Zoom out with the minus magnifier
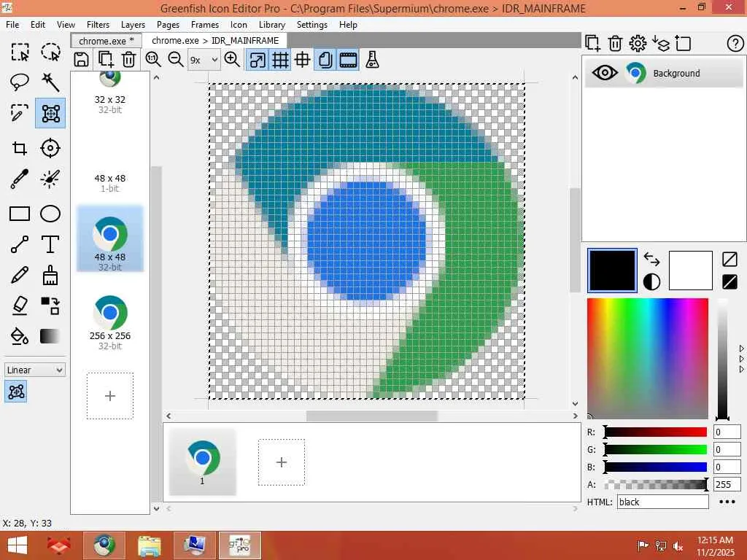Screen dimensions: 747x560 176,60
